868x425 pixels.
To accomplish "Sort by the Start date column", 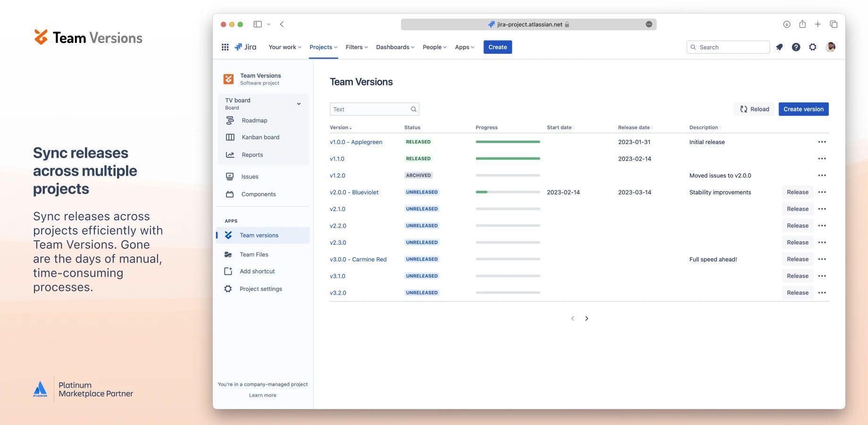I will [x=560, y=127].
